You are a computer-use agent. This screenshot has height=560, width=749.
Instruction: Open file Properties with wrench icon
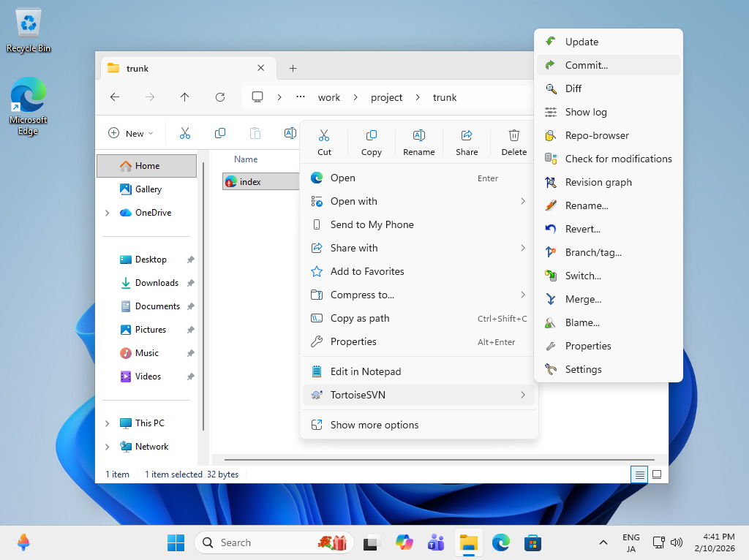tap(418, 341)
